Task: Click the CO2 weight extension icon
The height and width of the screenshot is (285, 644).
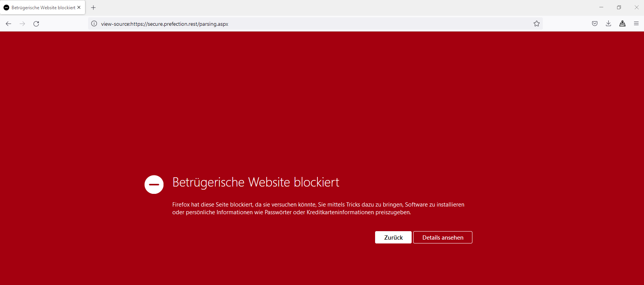Action: pyautogui.click(x=622, y=24)
